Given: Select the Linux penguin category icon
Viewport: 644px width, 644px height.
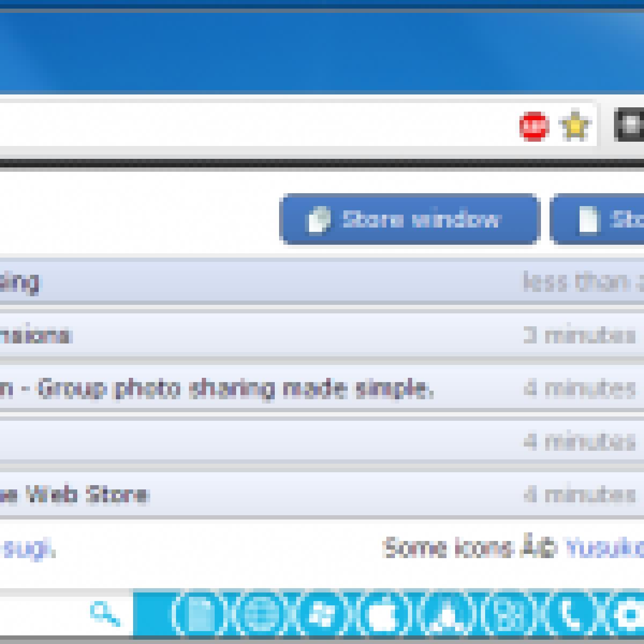Looking at the screenshot, I should pyautogui.click(x=445, y=614).
